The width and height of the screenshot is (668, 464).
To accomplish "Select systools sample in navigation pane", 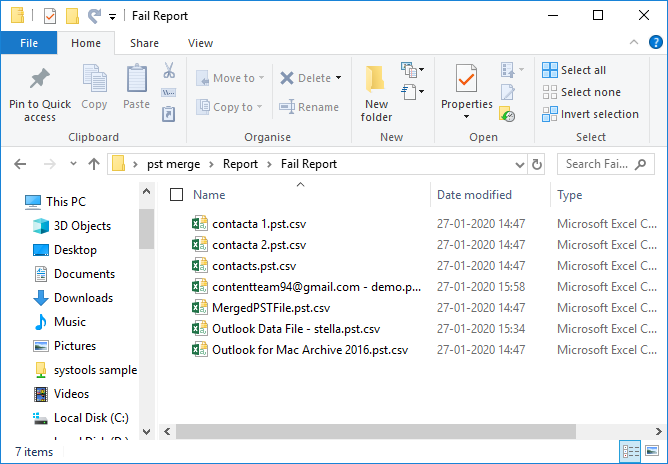I will 85,370.
